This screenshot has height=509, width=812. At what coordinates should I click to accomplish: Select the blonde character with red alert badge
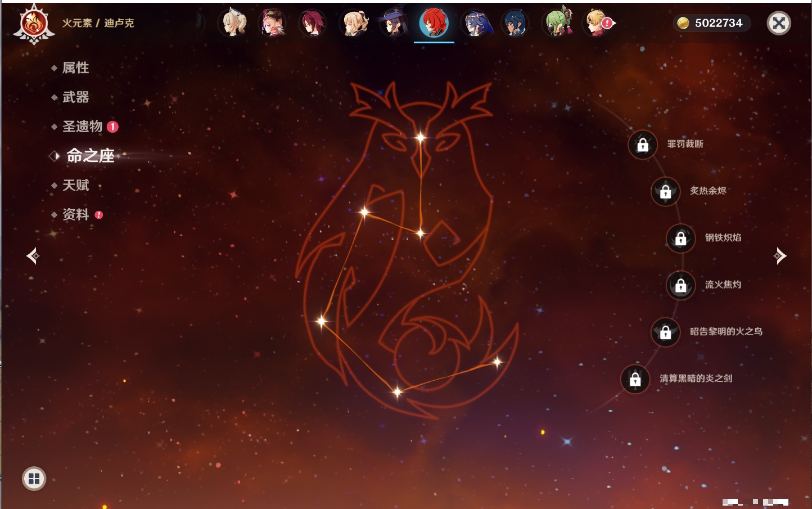598,24
